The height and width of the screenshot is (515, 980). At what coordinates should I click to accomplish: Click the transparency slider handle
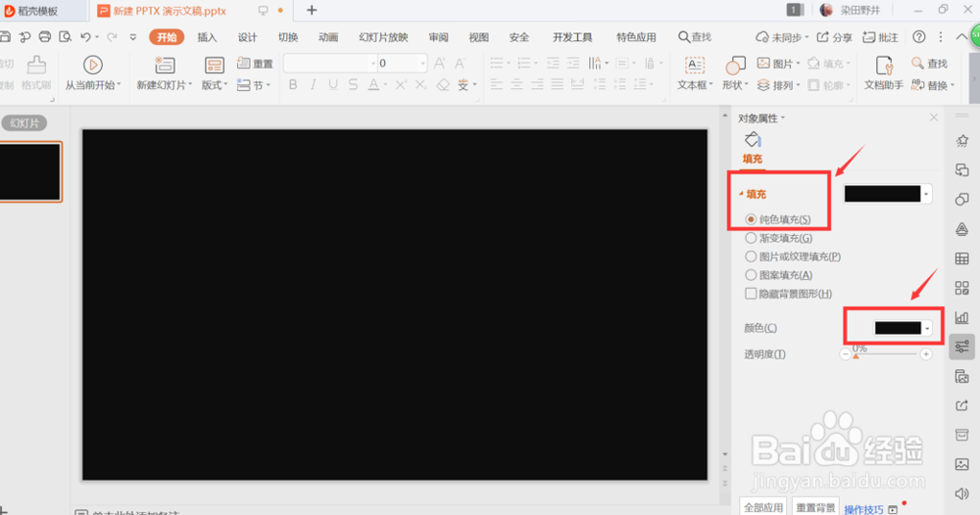[x=856, y=355]
